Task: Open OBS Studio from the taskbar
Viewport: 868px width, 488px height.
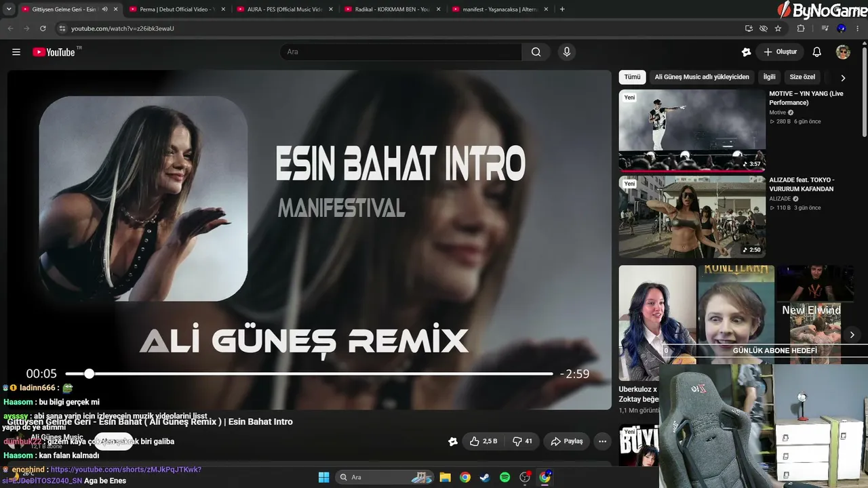Action: (x=524, y=477)
